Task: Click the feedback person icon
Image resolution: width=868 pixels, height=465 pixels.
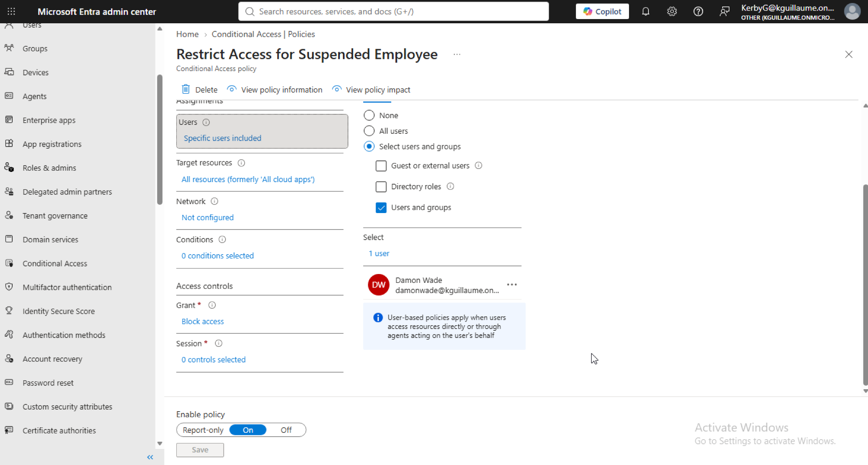Action: point(724,11)
